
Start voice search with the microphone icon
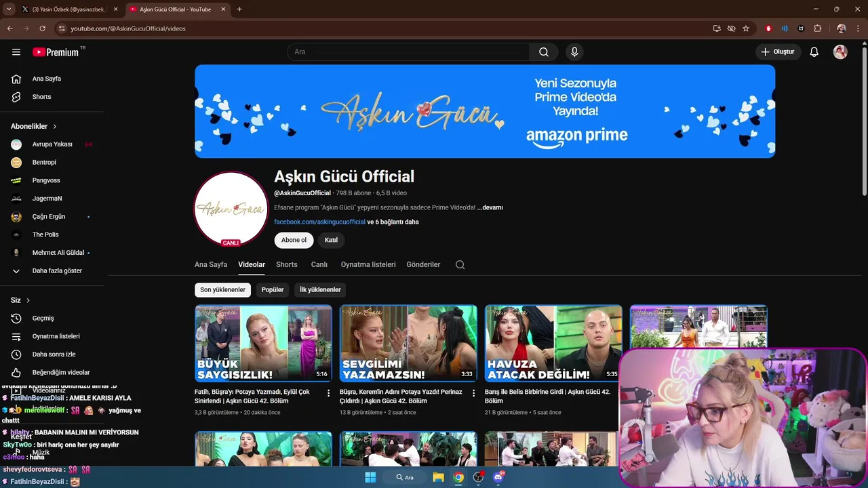[574, 52]
